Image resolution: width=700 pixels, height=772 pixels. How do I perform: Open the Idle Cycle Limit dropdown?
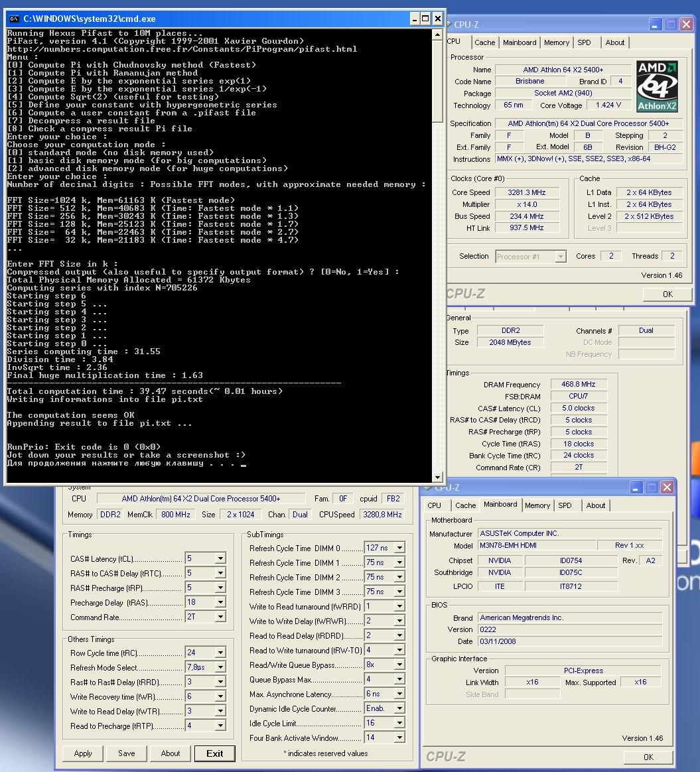pos(399,724)
